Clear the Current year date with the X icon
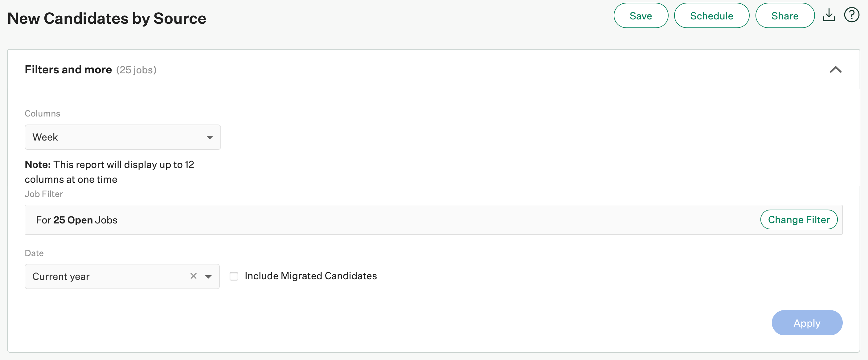Viewport: 868px width, 360px height. point(193,276)
